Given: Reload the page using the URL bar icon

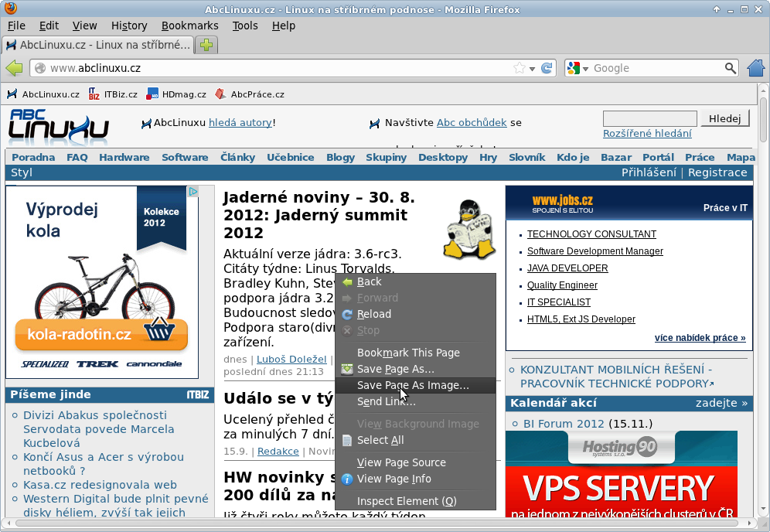Looking at the screenshot, I should [x=547, y=68].
